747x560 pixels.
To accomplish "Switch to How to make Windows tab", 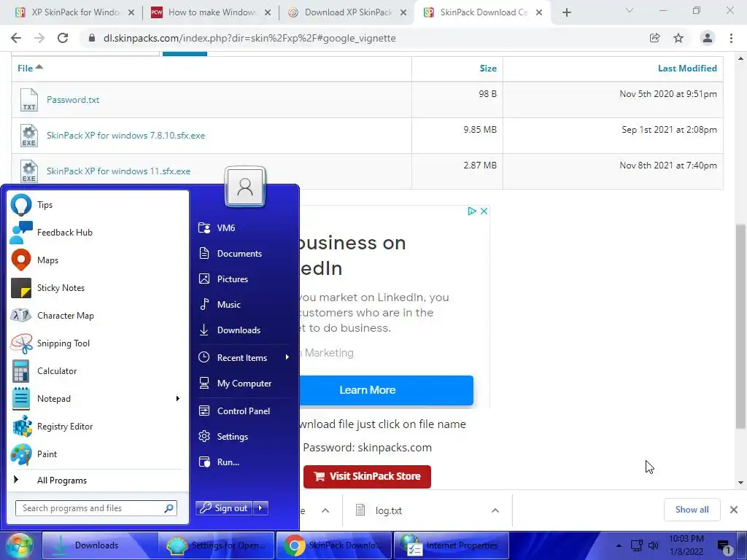I will 212,12.
